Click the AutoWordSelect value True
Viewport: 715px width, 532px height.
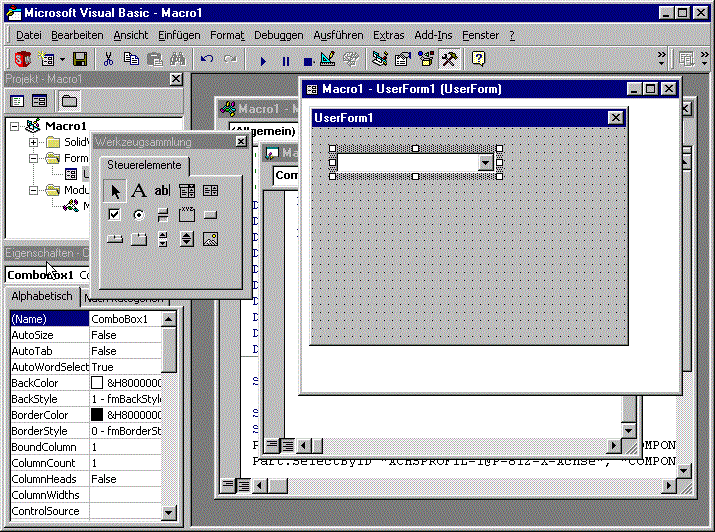pyautogui.click(x=125, y=367)
